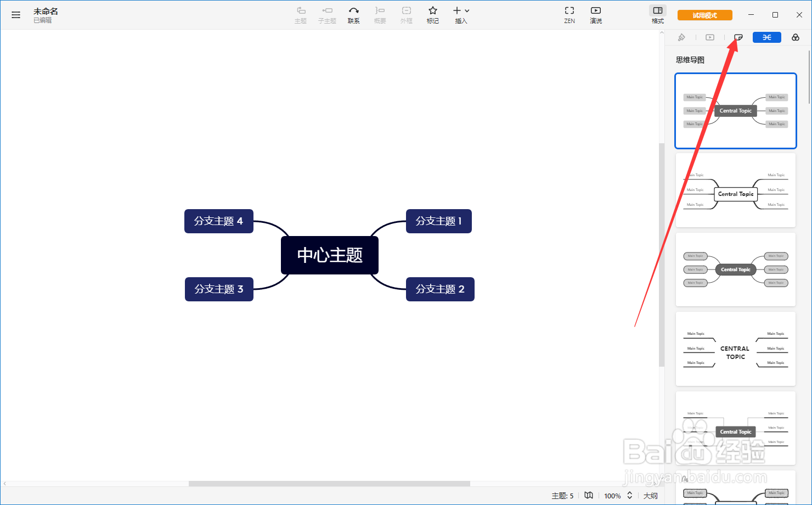Enter ZEN mode

(x=569, y=15)
